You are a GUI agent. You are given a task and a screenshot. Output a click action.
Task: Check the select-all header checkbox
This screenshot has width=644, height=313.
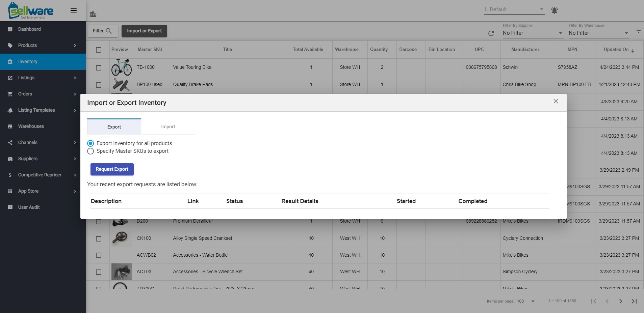(x=99, y=50)
